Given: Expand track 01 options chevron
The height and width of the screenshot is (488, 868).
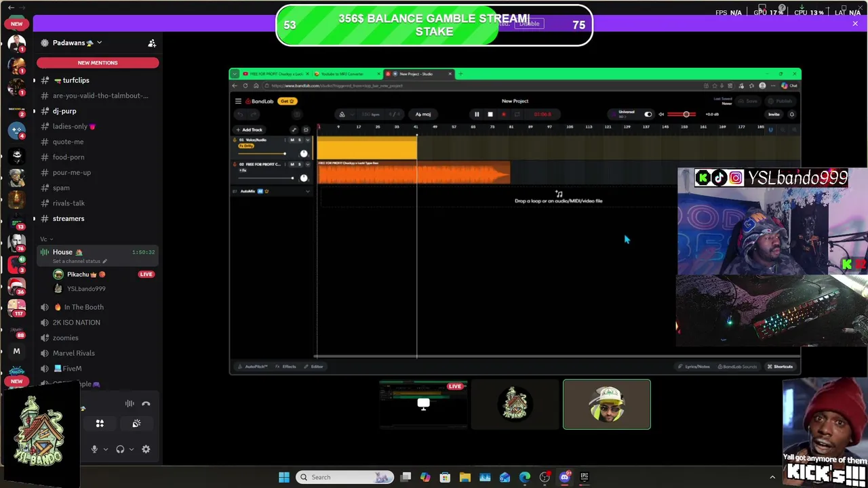Looking at the screenshot, I should click(308, 140).
